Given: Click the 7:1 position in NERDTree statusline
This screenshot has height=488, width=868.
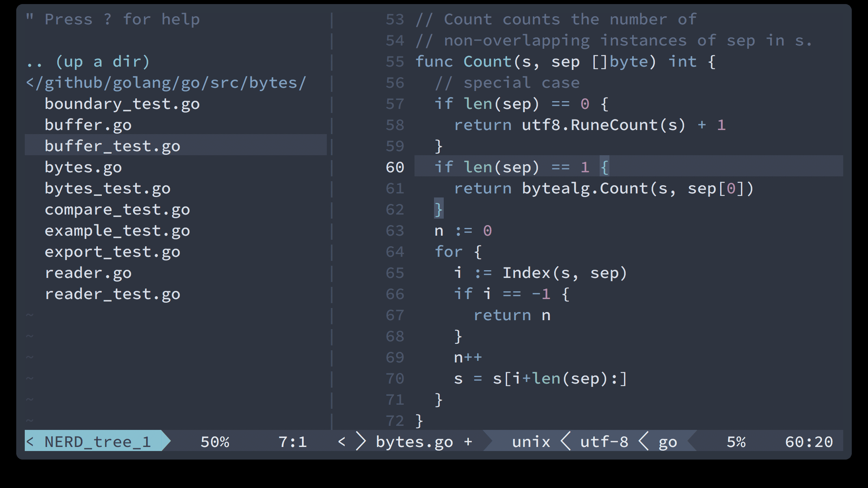Looking at the screenshot, I should tap(292, 442).
